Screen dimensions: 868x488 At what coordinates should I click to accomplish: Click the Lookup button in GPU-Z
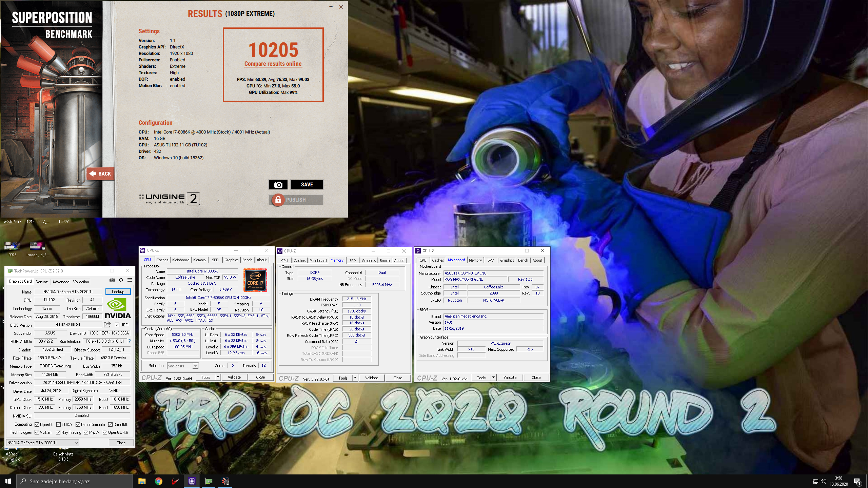pyautogui.click(x=118, y=291)
